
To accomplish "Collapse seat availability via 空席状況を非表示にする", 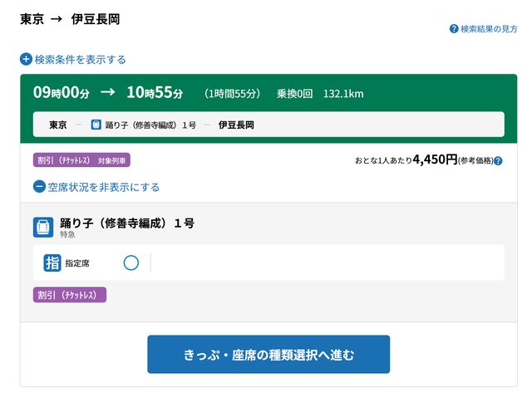I will click(103, 187).
